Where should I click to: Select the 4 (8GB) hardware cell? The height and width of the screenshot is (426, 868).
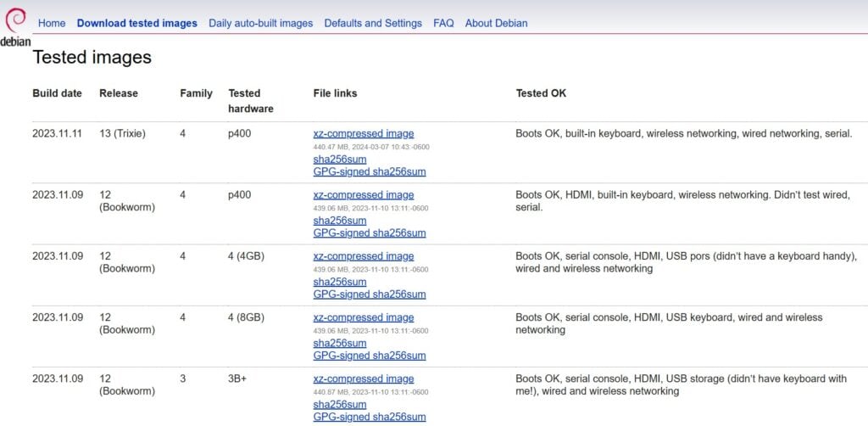[246, 317]
